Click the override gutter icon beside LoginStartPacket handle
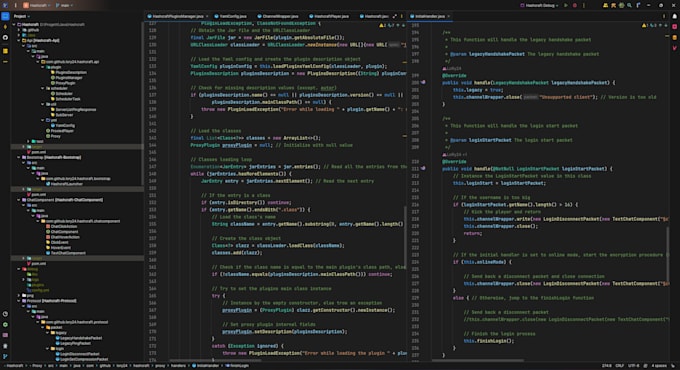 coord(424,168)
